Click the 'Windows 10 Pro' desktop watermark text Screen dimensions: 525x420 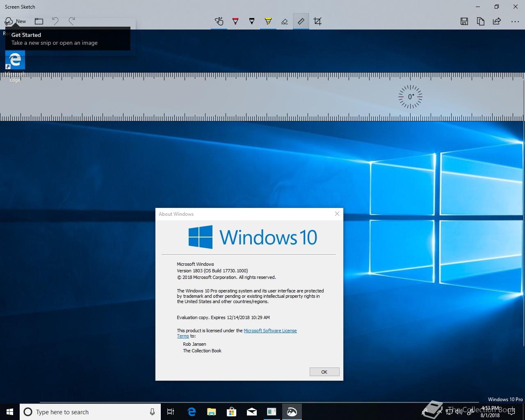505,399
